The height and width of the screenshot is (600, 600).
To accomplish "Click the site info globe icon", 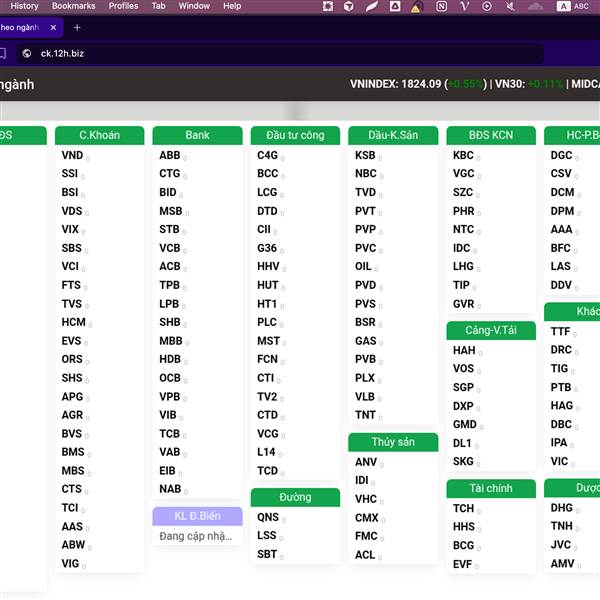I will tap(27, 53).
